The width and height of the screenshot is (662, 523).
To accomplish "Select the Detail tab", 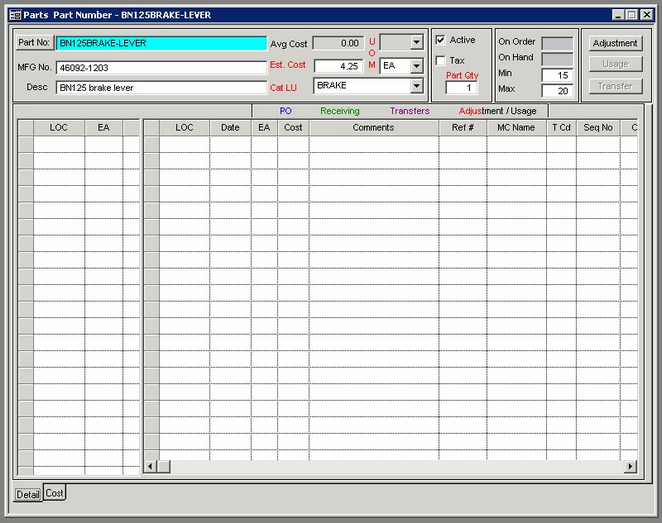I will pos(27,494).
